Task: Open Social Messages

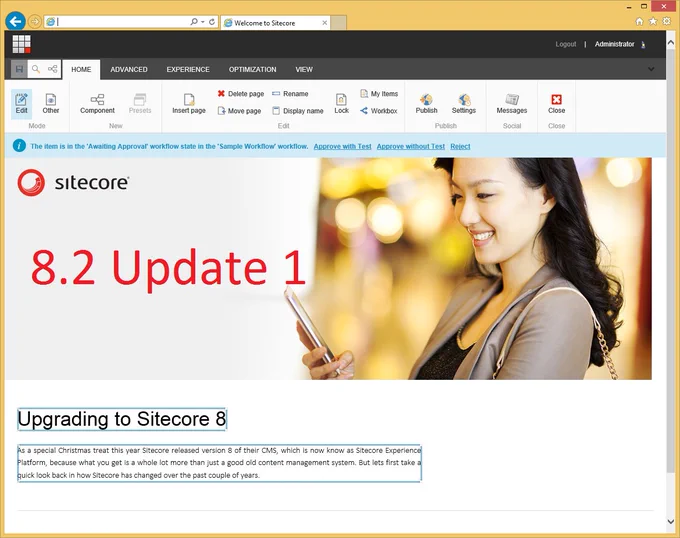Action: pos(512,104)
